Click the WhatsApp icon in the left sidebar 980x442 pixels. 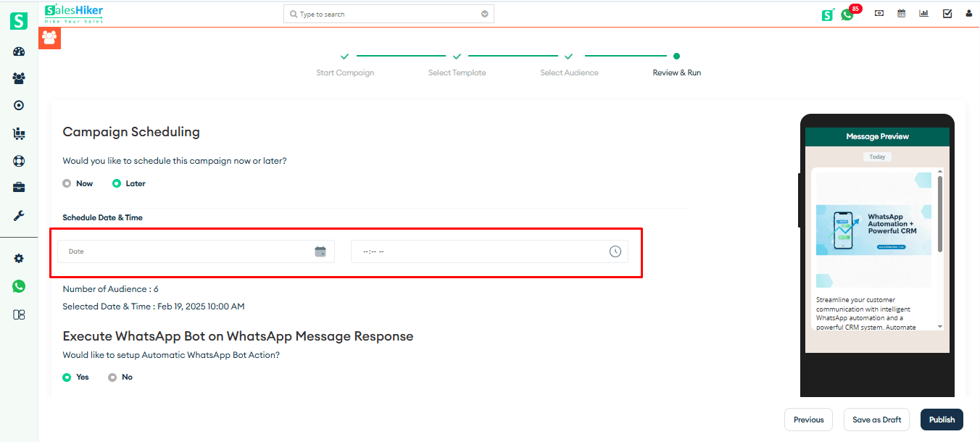point(19,286)
